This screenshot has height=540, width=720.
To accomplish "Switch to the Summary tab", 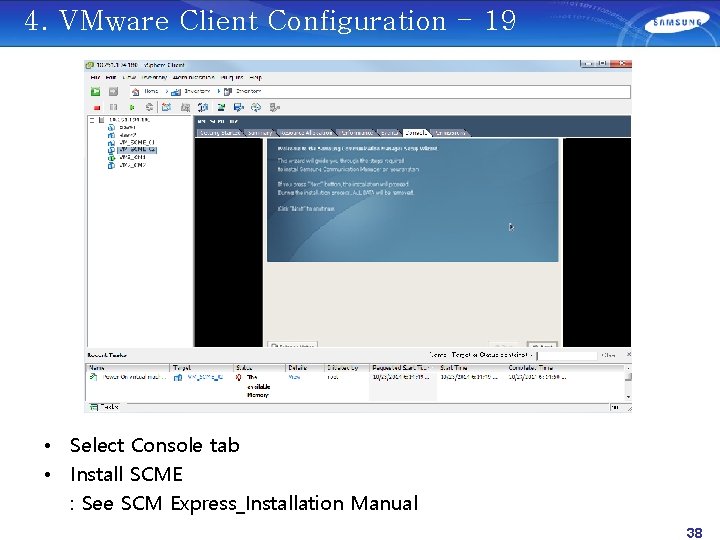I will pos(259,133).
